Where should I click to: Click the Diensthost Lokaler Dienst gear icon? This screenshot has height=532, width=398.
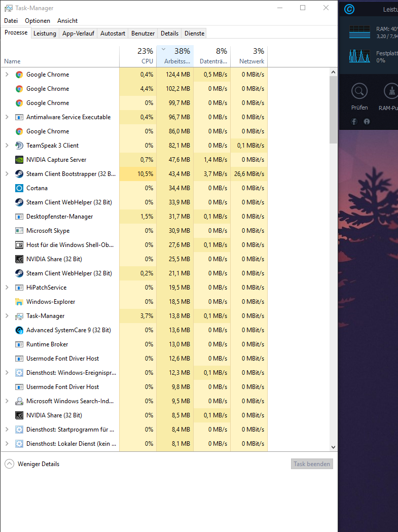[19, 444]
